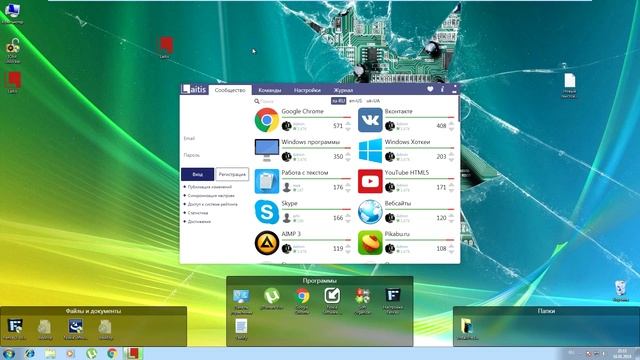Viewport: 640px width, 360px height.
Task: Open the Windows Хоткеи pack icon
Action: pyautogui.click(x=370, y=151)
